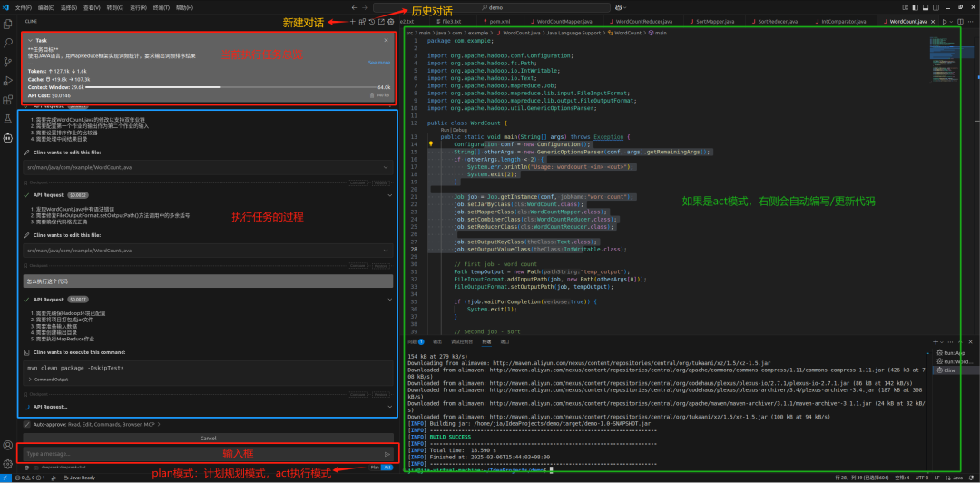Open the 问题 panel tab
The width and height of the screenshot is (980, 483).
pos(415,342)
